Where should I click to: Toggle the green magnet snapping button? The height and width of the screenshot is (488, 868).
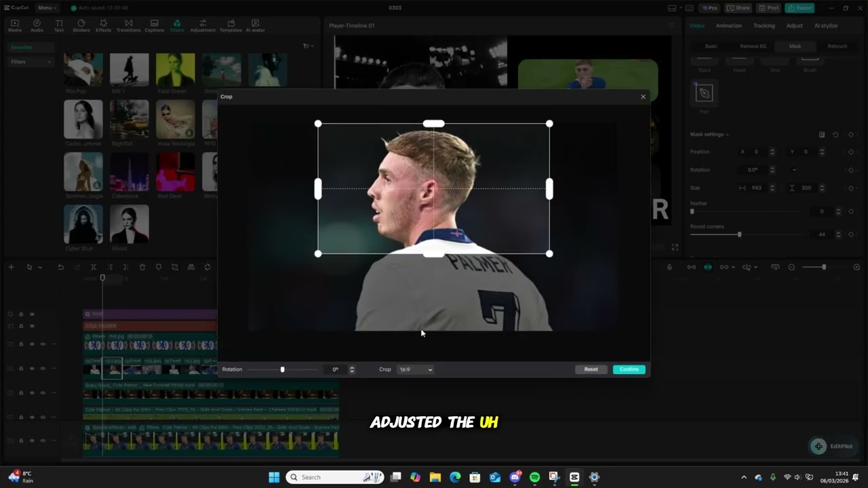point(708,267)
